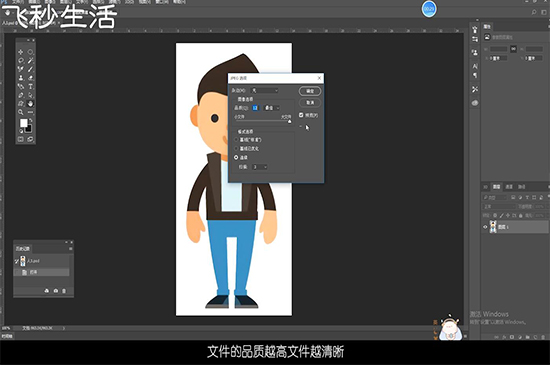Screen dimensions: 550x365
Task: Switch to the 图层 Layers tab
Action: 496,187
